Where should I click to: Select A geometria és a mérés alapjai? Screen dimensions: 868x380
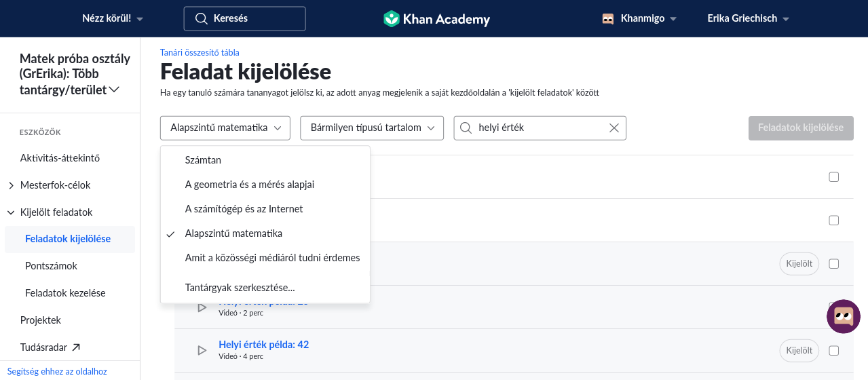[x=265, y=185]
